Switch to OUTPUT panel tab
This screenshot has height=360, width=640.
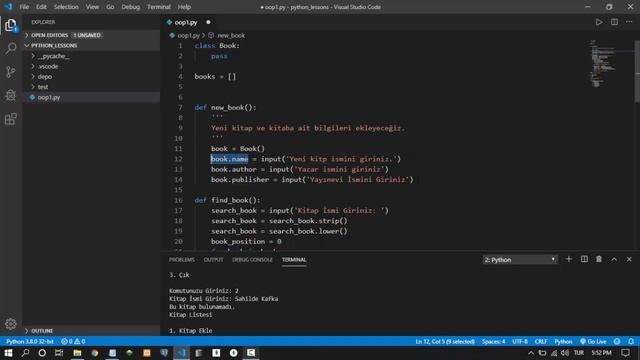[x=213, y=260]
